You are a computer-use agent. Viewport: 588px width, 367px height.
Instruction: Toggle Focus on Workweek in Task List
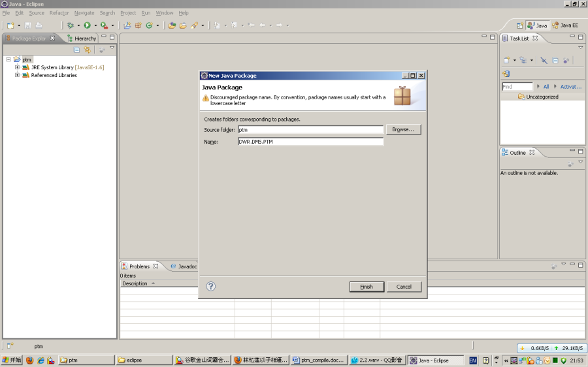pyautogui.click(x=566, y=60)
